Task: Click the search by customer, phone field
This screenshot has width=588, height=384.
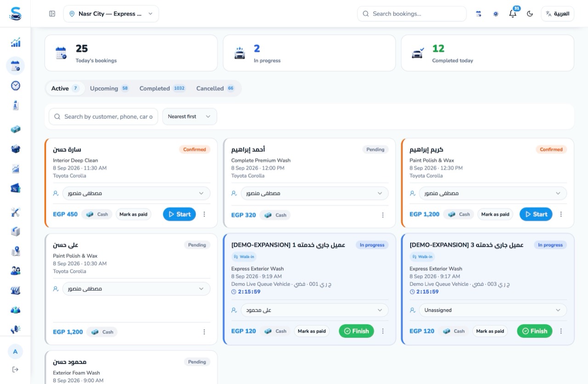Action: tap(103, 117)
